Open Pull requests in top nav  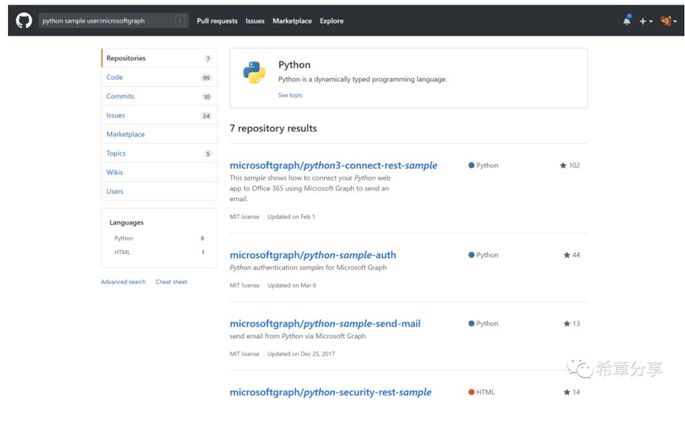(217, 21)
